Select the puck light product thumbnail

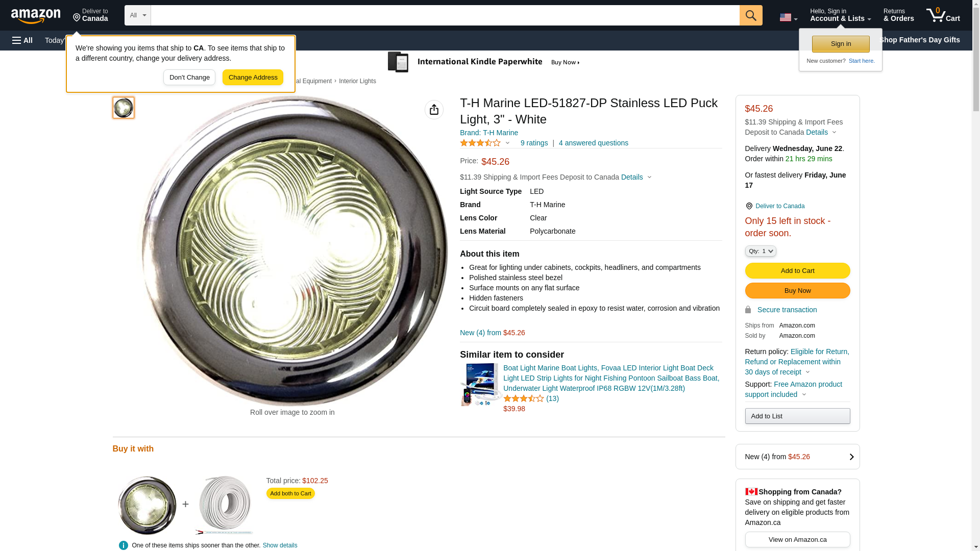[x=124, y=108]
